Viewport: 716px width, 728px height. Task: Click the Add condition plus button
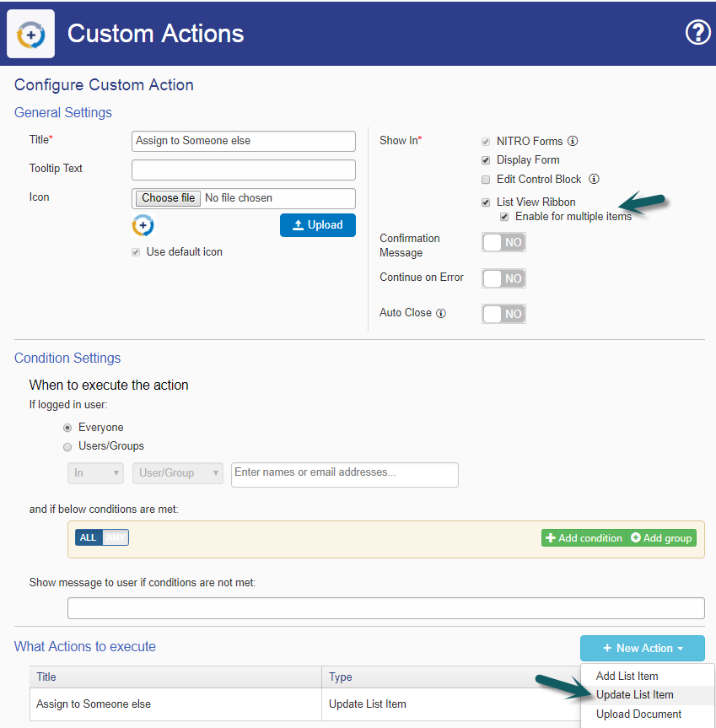(584, 537)
